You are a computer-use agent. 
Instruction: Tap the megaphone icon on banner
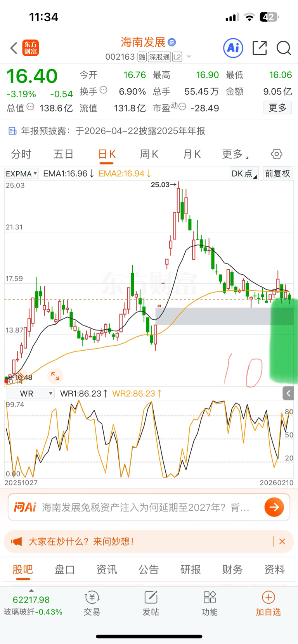pos(16,541)
